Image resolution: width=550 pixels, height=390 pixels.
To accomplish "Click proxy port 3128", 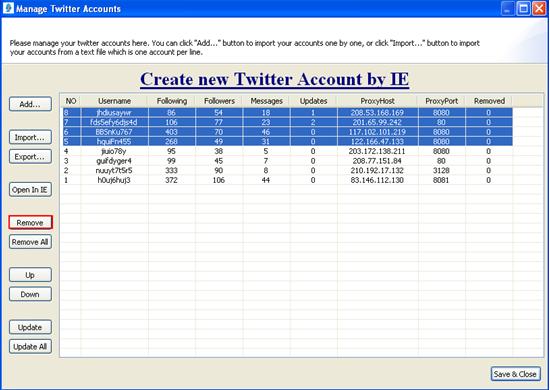I will coord(441,170).
